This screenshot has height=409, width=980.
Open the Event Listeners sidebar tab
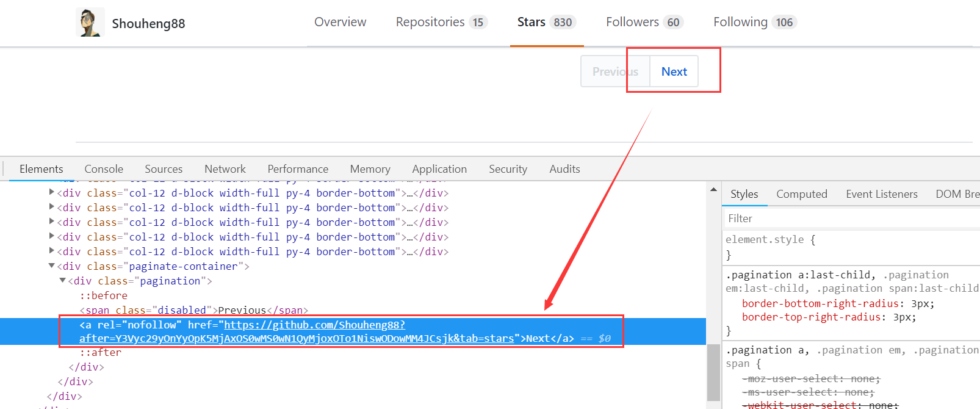tap(882, 194)
